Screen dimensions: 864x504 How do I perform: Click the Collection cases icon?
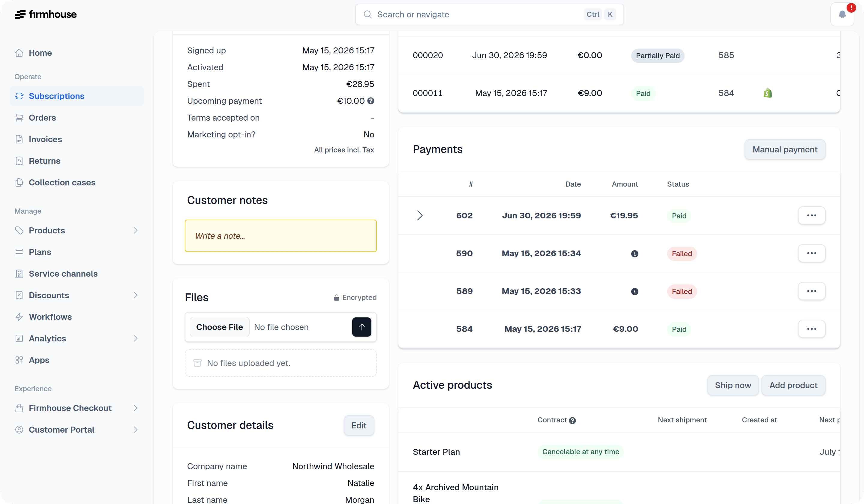pos(19,182)
